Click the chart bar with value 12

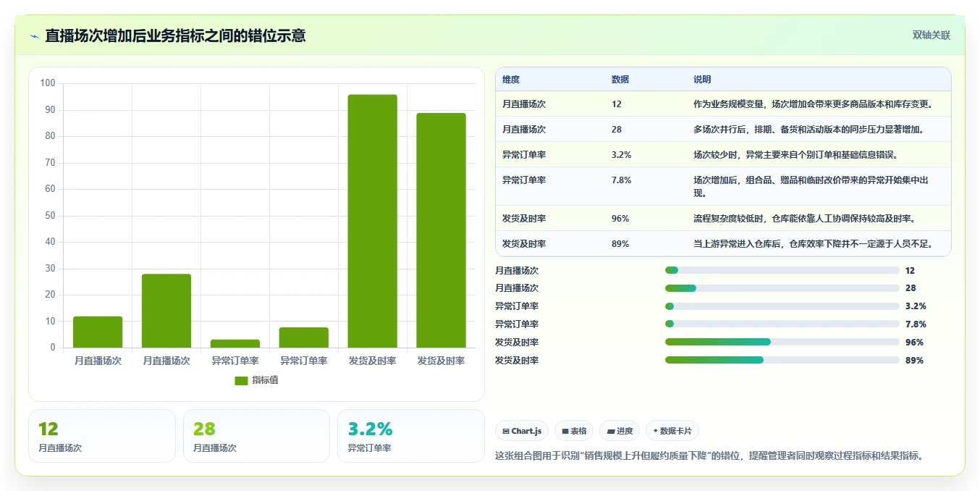[98, 332]
